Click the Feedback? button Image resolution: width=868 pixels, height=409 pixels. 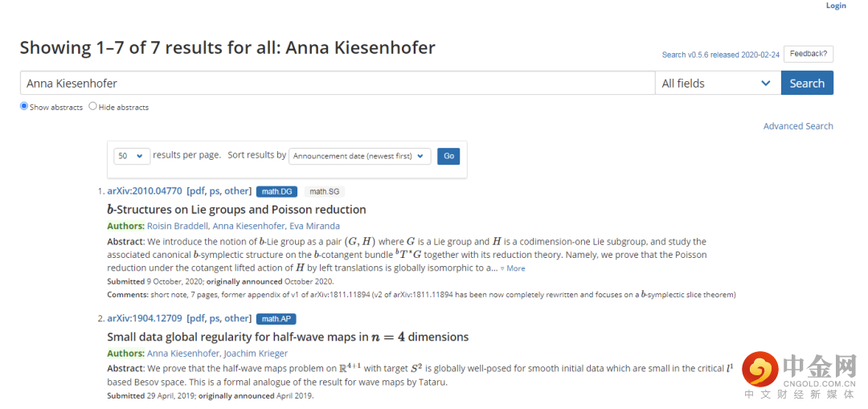point(808,54)
